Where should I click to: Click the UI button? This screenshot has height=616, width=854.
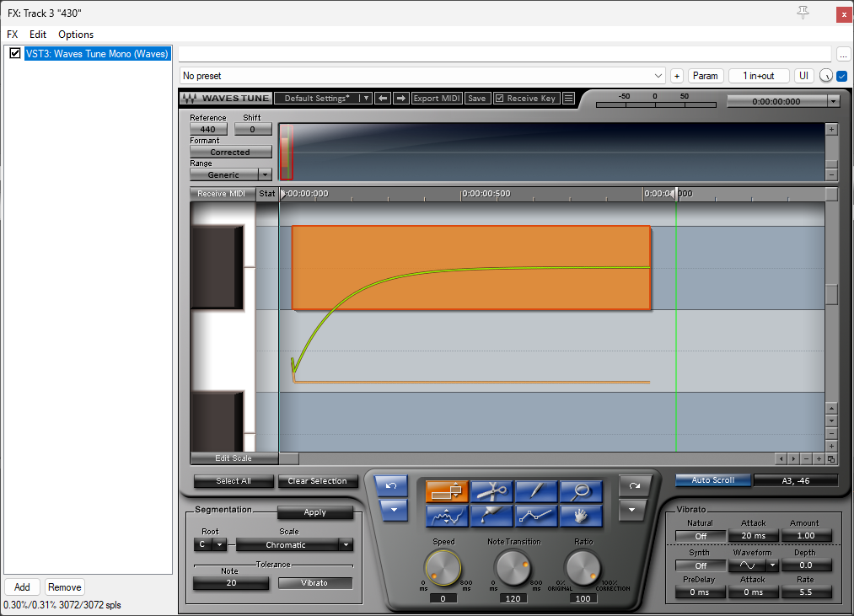tap(803, 76)
